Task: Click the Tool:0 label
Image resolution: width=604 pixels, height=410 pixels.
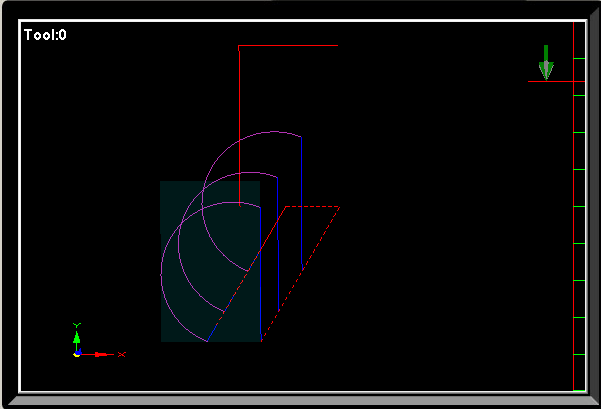Action: click(x=45, y=35)
